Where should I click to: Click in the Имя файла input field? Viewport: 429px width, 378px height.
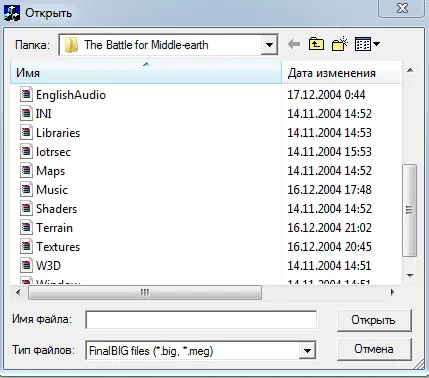tap(201, 320)
